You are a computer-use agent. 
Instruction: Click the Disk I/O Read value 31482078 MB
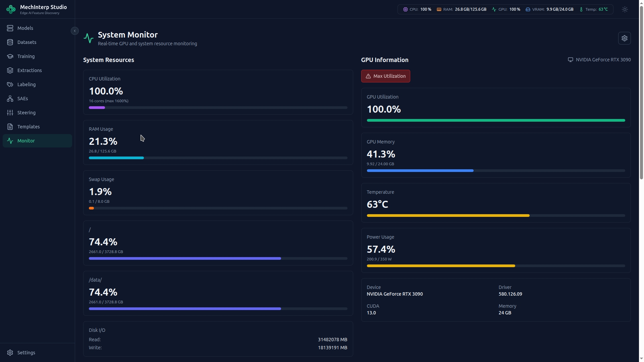tap(332, 340)
